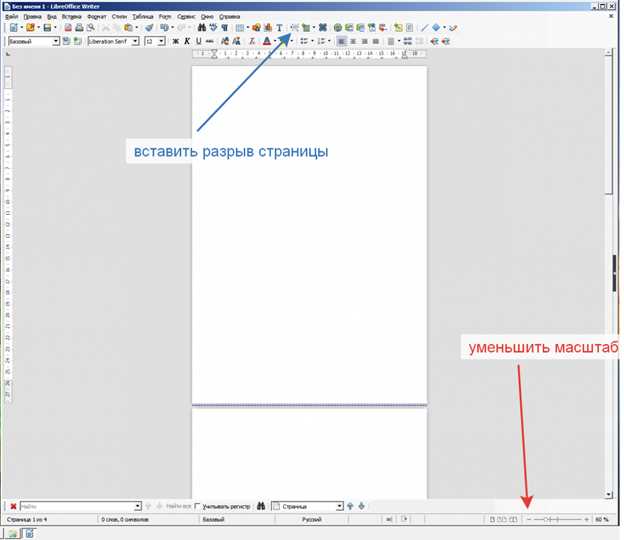Insert comment note icon
This screenshot has height=540, width=624.
[398, 28]
